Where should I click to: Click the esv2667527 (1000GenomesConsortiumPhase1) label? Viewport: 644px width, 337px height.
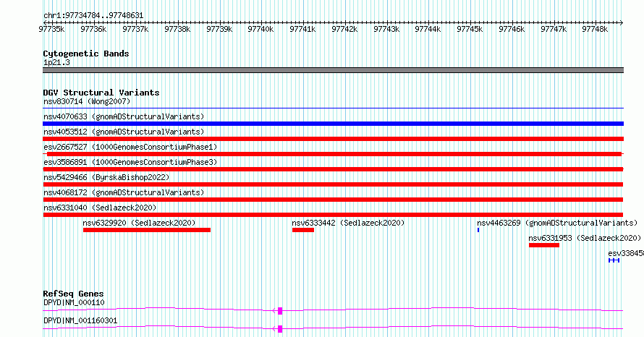point(130,147)
